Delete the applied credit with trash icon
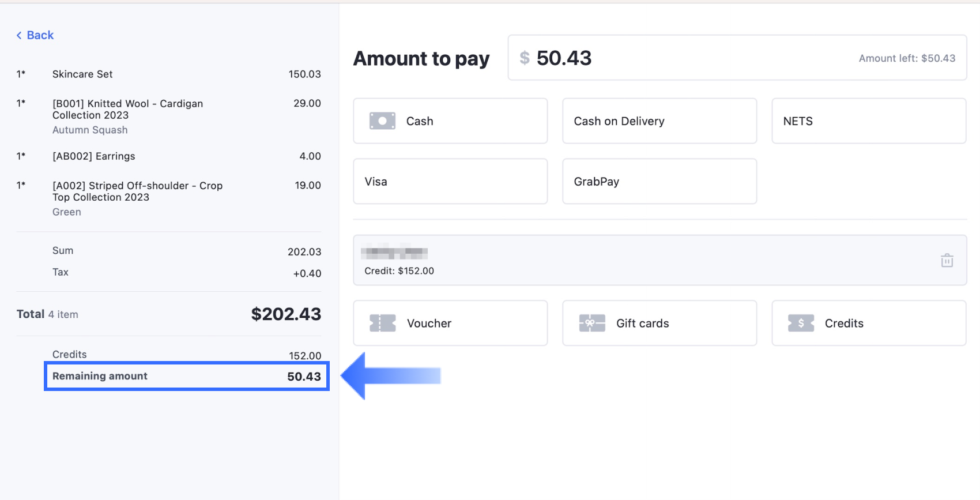Viewport: 980px width, 500px height. coord(947,261)
